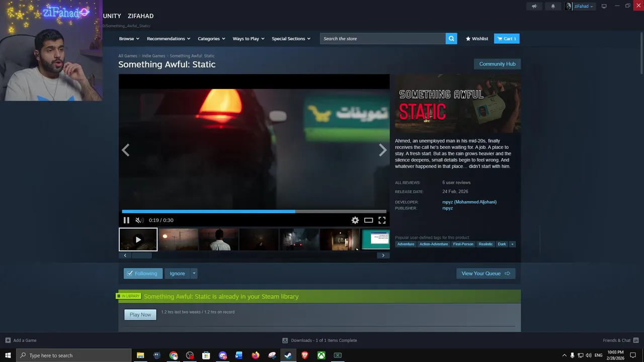Seek on the trailer progress bar

[254, 212]
